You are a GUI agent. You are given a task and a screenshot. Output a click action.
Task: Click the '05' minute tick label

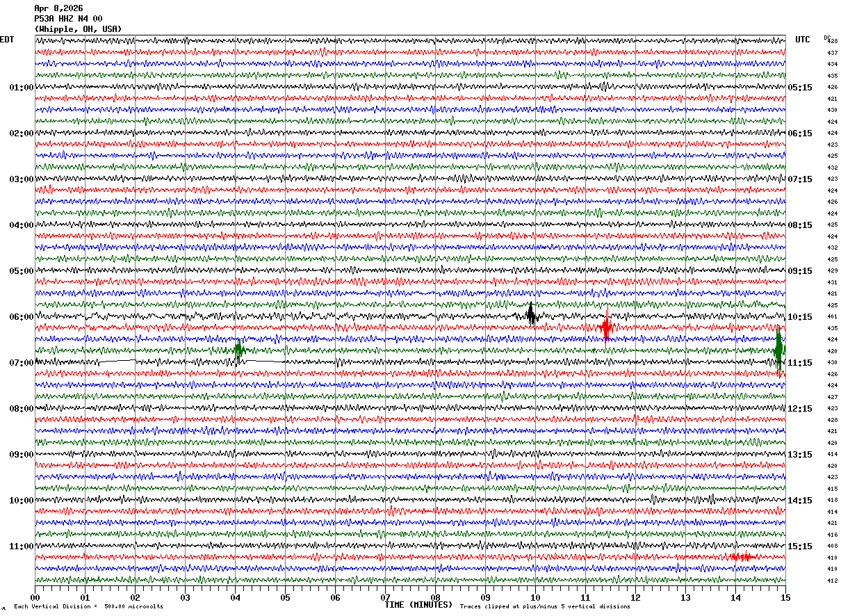point(285,597)
